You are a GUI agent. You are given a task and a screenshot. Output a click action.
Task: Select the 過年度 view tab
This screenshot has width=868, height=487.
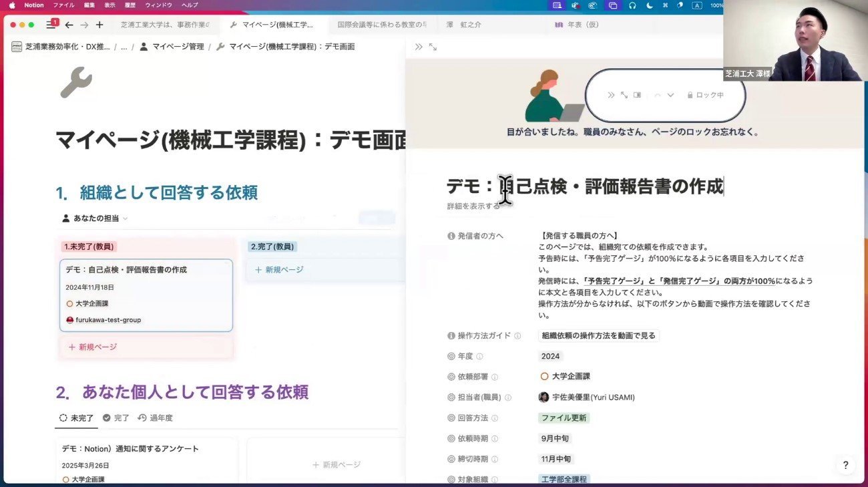pyautogui.click(x=155, y=418)
